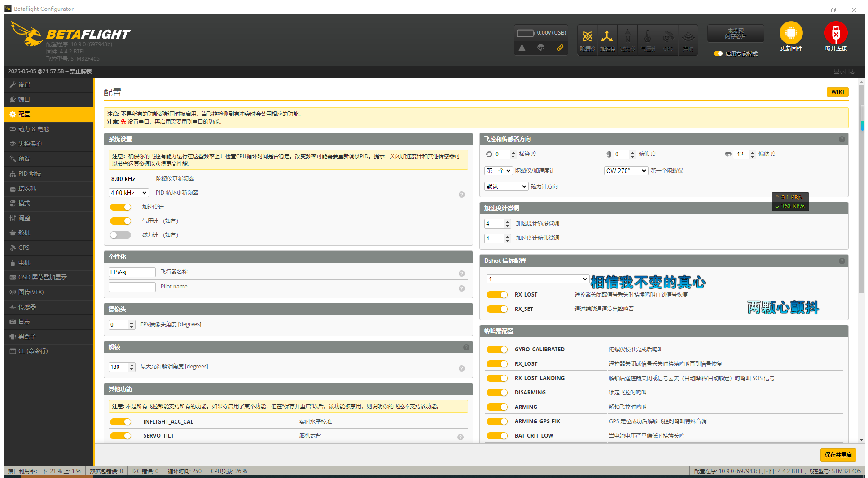Open the 接收机 (Receiver) sidebar tab
The image size is (868, 478).
(x=48, y=188)
